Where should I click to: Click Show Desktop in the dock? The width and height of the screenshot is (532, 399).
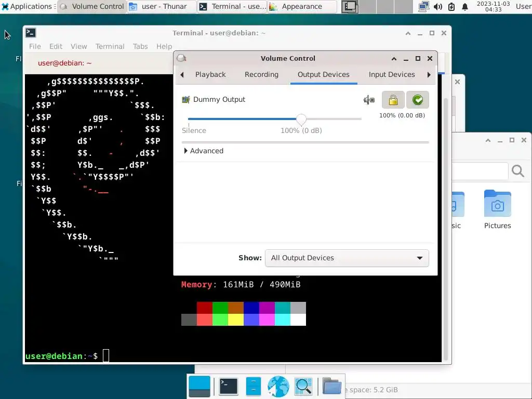coord(199,387)
